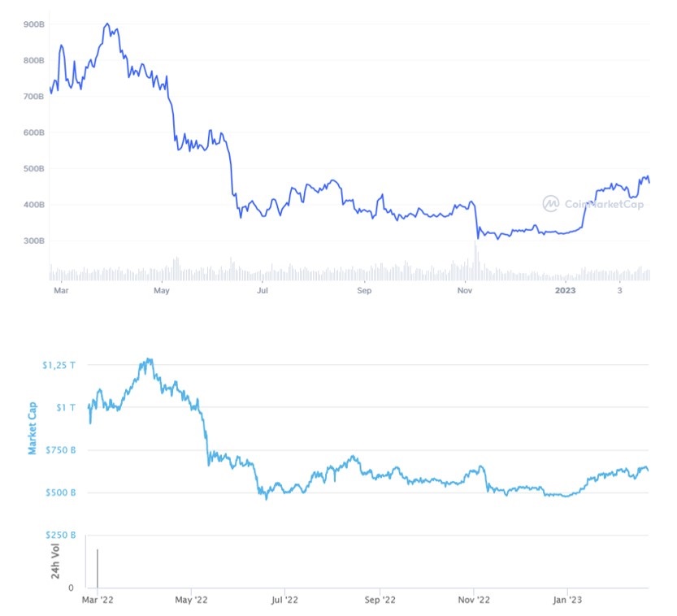This screenshot has height=616, width=677.
Task: Click the Market Cap axis title
Action: (33, 427)
